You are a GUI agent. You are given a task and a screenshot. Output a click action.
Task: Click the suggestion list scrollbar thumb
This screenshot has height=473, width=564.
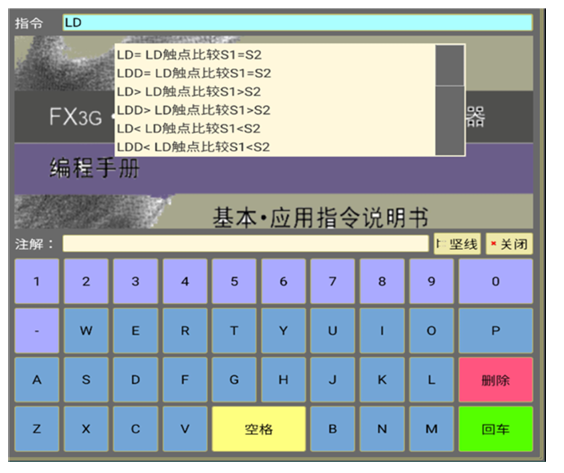click(x=450, y=65)
